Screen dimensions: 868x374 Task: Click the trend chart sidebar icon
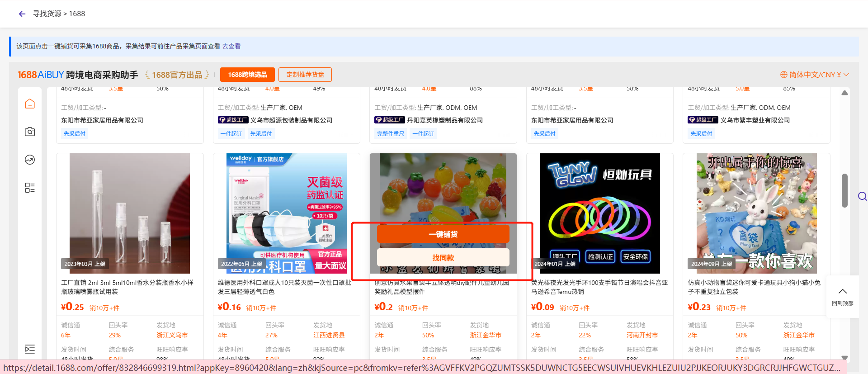30,160
